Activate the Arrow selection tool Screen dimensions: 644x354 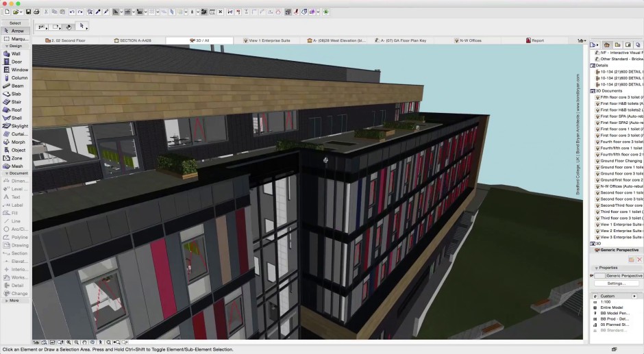15,31
